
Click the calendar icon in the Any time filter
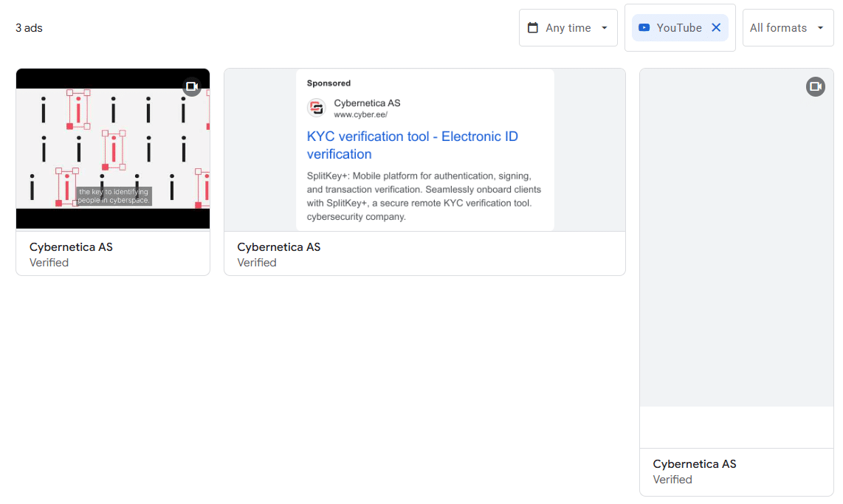click(534, 27)
